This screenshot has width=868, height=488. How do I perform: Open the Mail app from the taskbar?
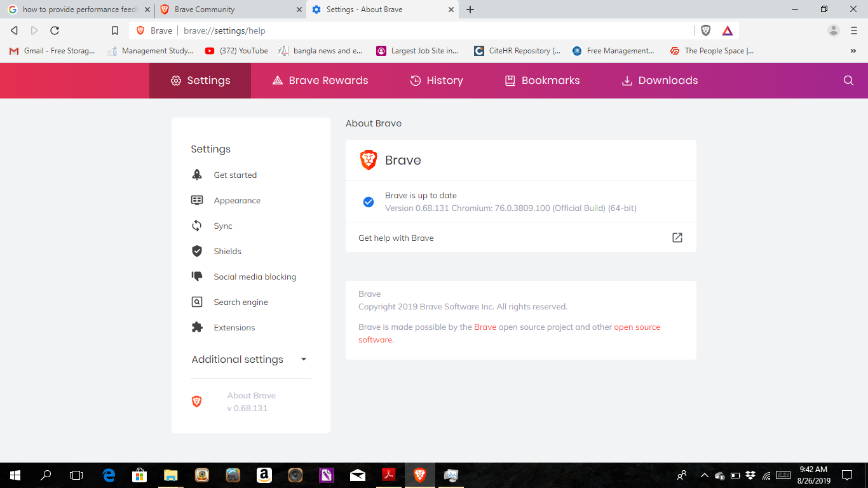[x=358, y=475]
